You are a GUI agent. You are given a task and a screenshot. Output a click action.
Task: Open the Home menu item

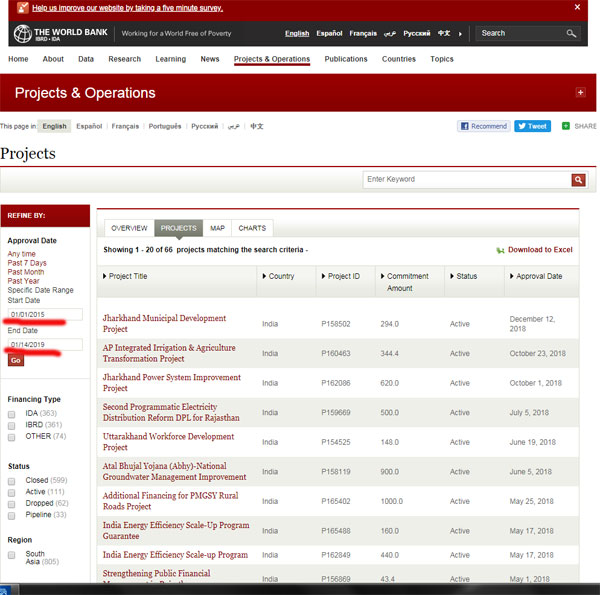18,59
